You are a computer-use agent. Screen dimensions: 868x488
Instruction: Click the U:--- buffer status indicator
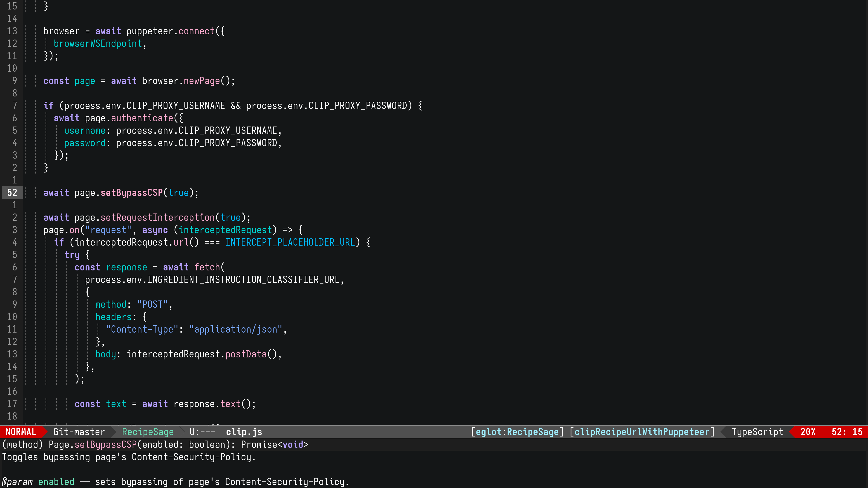[x=202, y=432]
